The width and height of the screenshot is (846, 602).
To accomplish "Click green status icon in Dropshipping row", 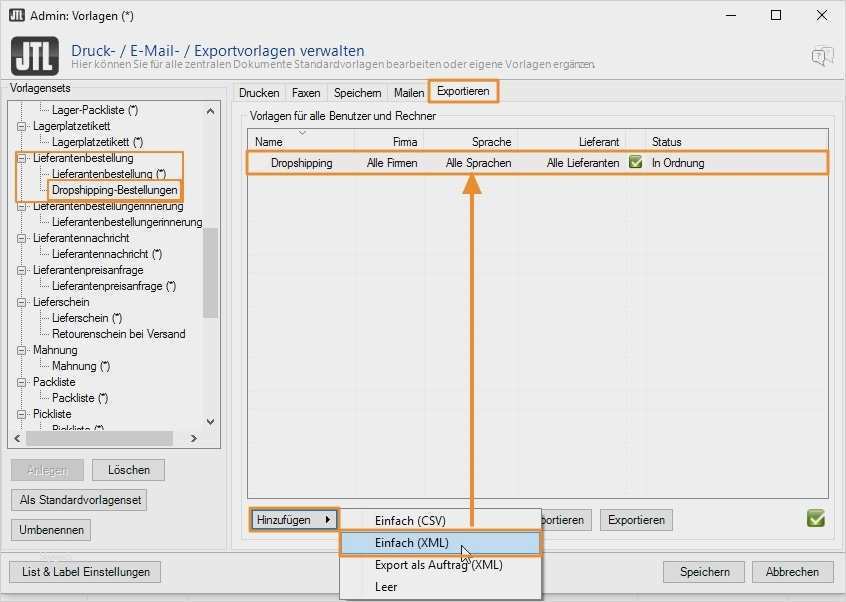I will click(x=635, y=162).
